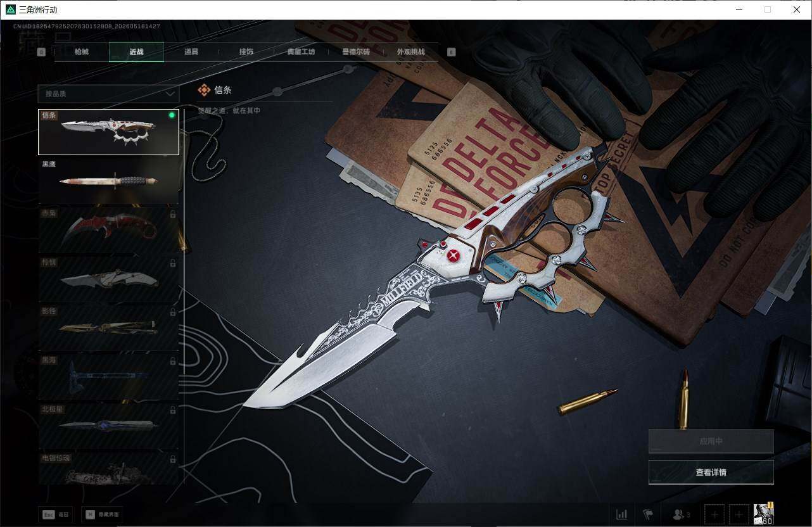The image size is (812, 527).
Task: Click the orange rarity icon beside 信条 title
Action: click(x=204, y=91)
